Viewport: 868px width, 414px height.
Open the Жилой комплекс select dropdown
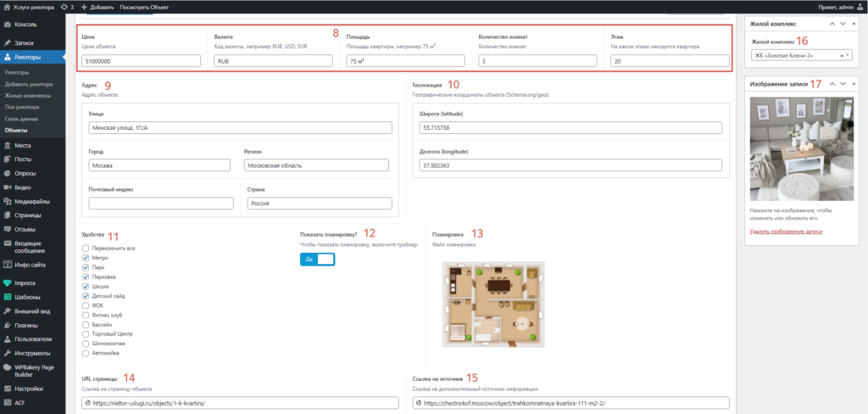802,55
